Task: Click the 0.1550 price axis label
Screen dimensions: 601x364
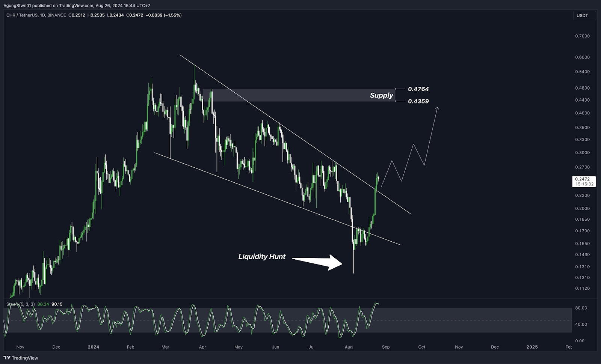Action: pos(582,244)
